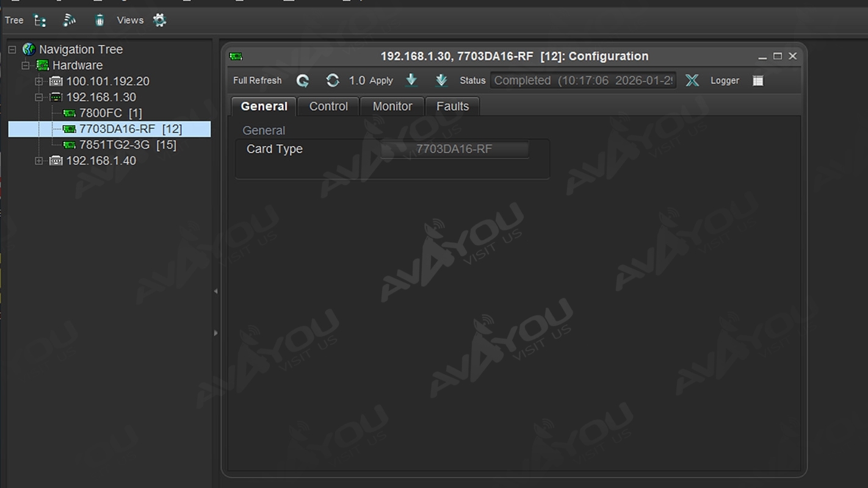
Task: Select the 7800FC [1] card
Action: (110, 113)
